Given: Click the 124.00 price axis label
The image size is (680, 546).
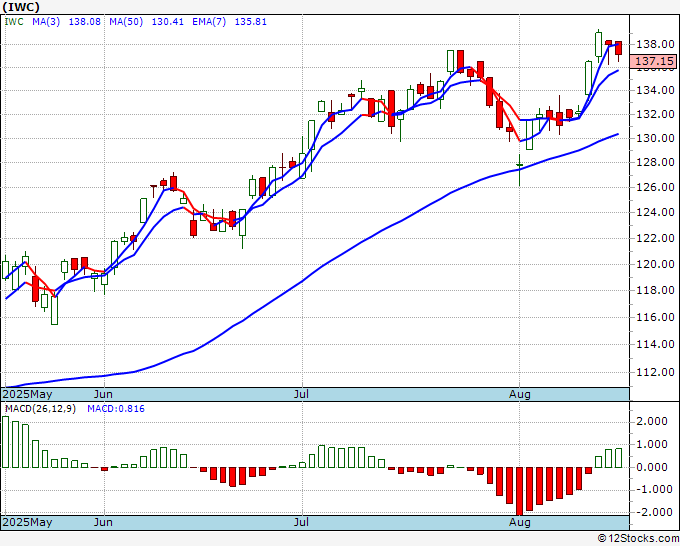Looking at the screenshot, I should (x=655, y=213).
